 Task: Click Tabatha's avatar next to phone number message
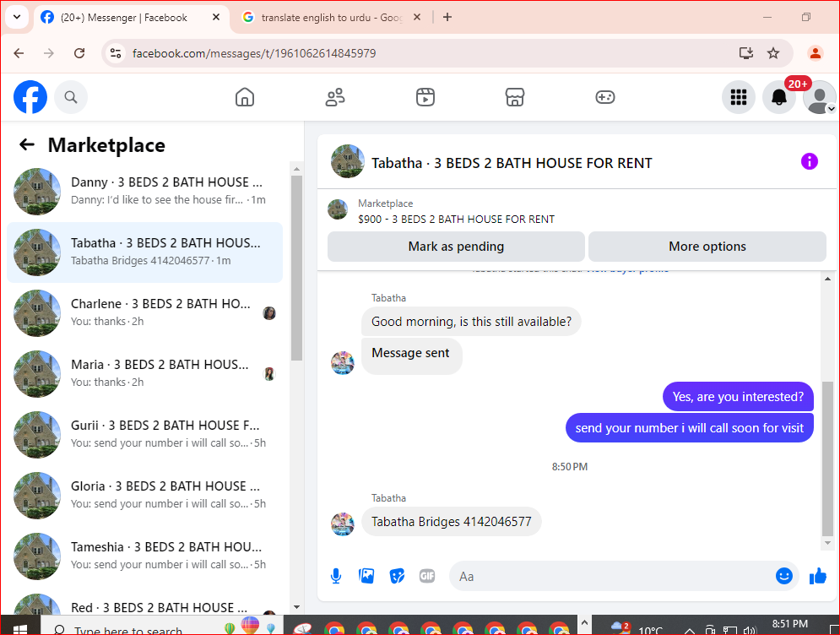pos(342,524)
